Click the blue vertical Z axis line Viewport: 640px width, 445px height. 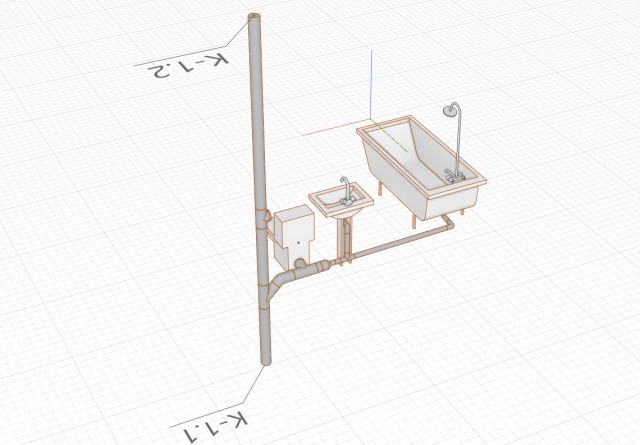371,84
